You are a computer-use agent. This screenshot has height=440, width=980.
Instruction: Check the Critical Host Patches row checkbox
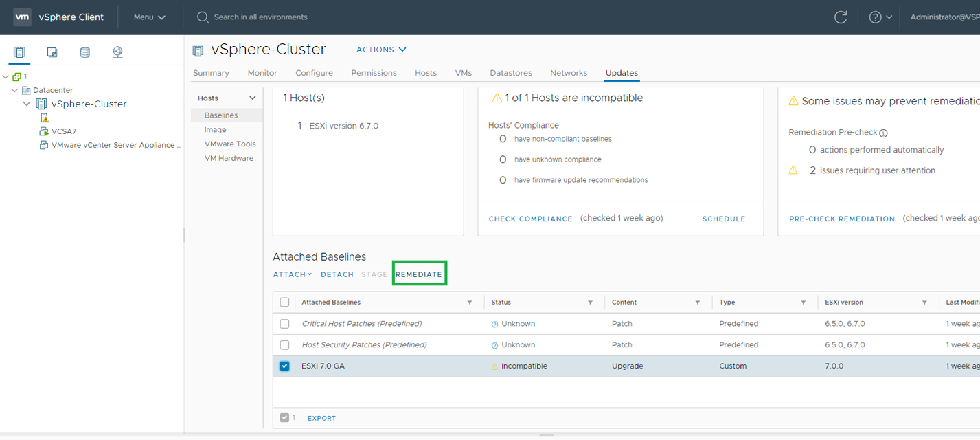tap(284, 324)
